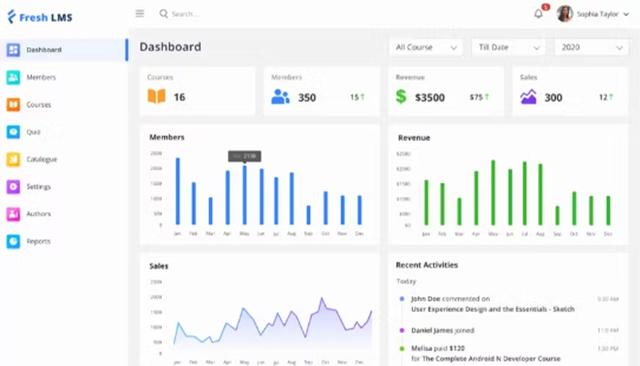Click the Today label in Recent Activities
640x366 pixels.
[x=406, y=282]
